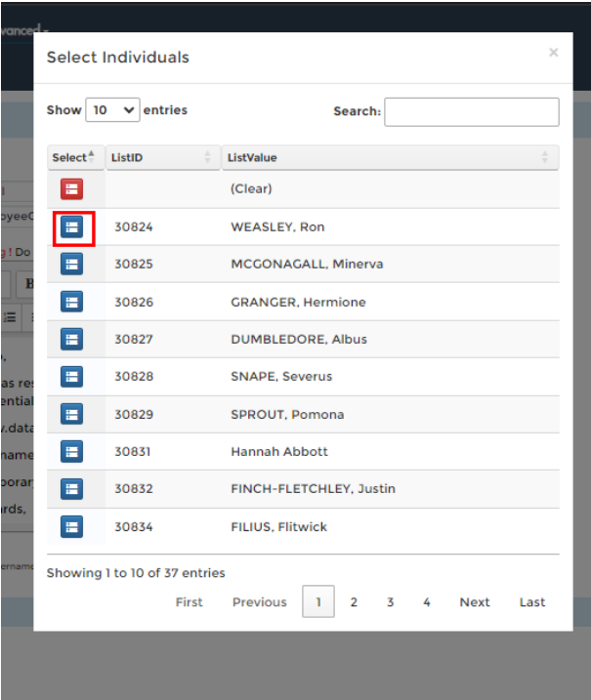Sort by the Select column header
The image size is (591, 700).
coord(74,157)
